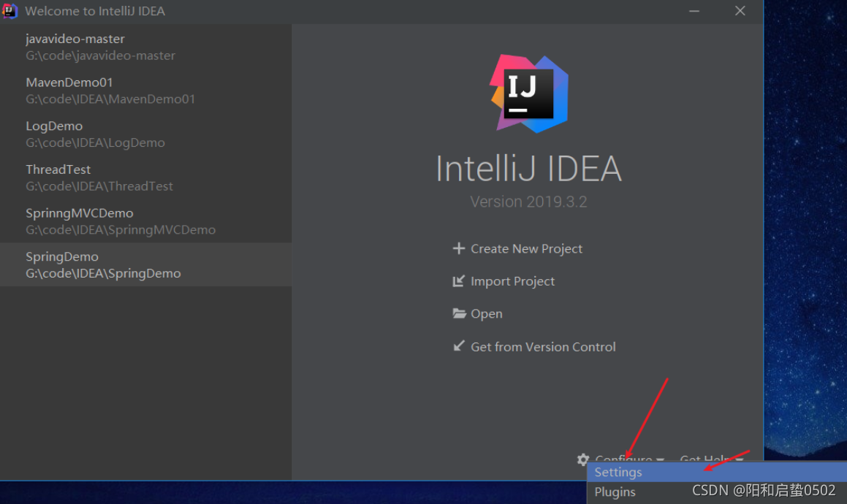Open the SprinngMVCDemo recent project
Screen dimensions: 847x504
pyautogui.click(x=121, y=221)
